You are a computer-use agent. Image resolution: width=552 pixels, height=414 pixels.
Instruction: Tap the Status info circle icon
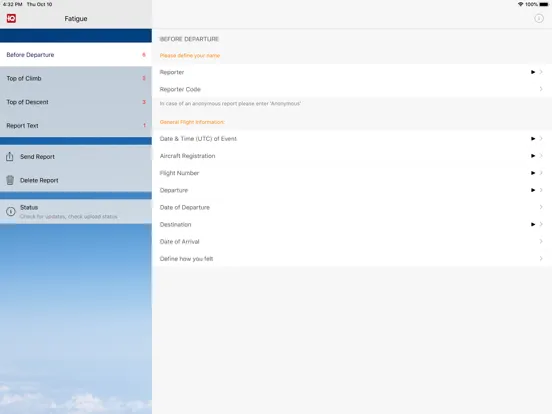pos(11,211)
